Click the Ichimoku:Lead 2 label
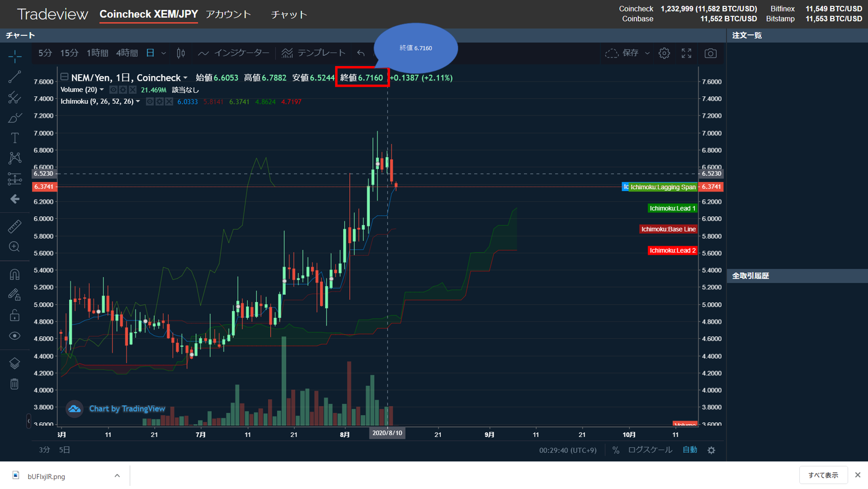This screenshot has height=489, width=868. pos(673,251)
